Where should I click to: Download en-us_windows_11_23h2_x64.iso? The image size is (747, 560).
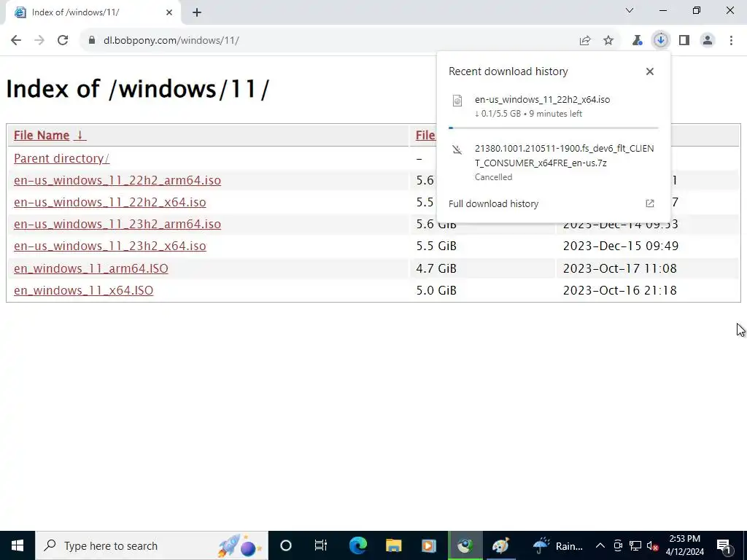[109, 246]
